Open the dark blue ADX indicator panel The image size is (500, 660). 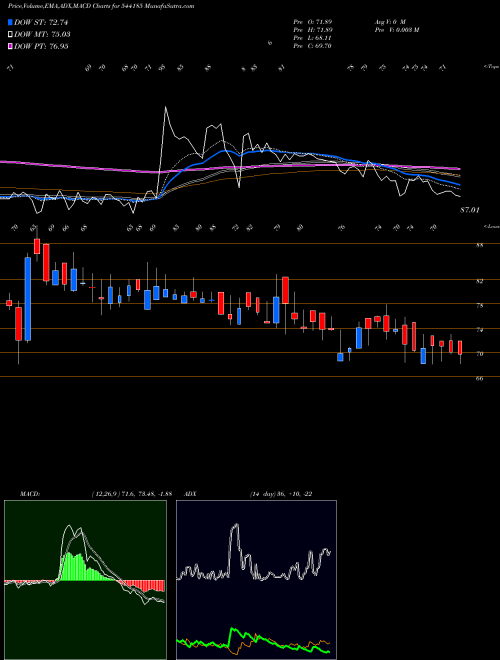coord(256,580)
